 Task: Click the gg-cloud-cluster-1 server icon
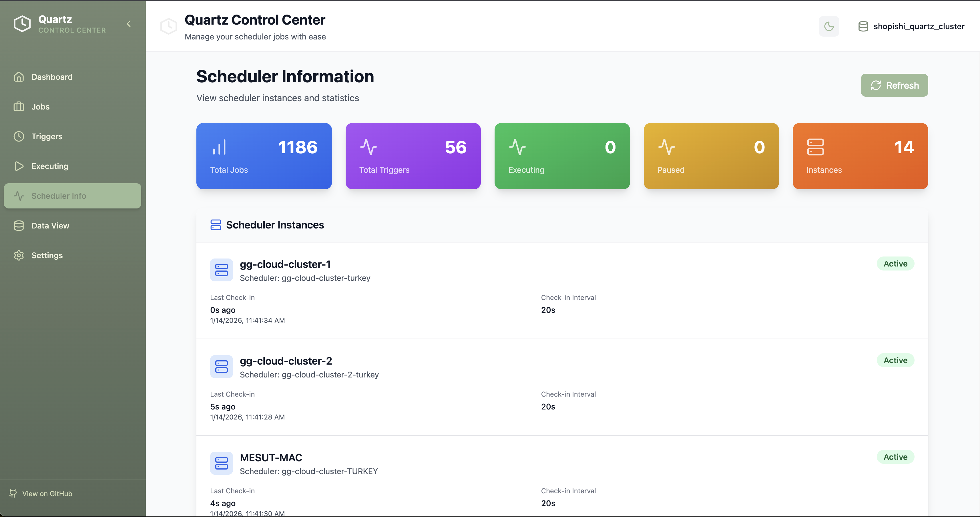[x=221, y=270]
